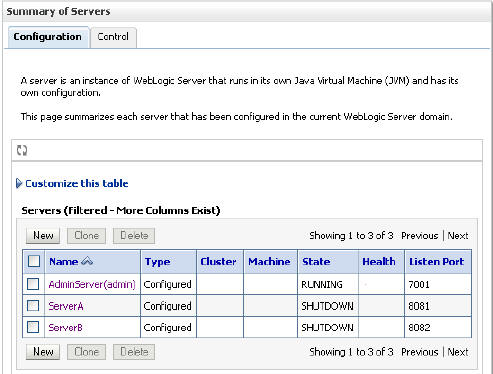Image resolution: width=493 pixels, height=374 pixels.
Task: Go to Next page at table top
Action: [458, 236]
